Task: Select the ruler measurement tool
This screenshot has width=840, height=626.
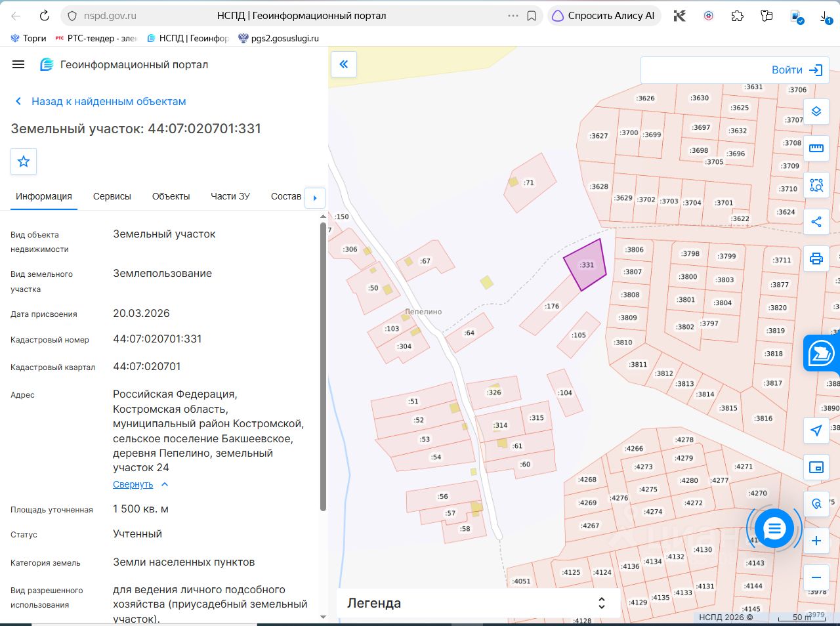Action: coord(816,148)
